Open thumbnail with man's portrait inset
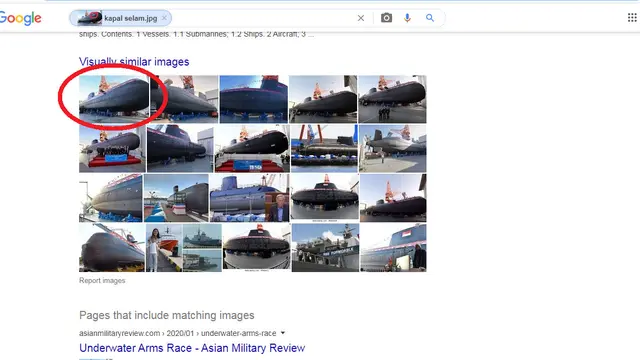 [249, 198]
